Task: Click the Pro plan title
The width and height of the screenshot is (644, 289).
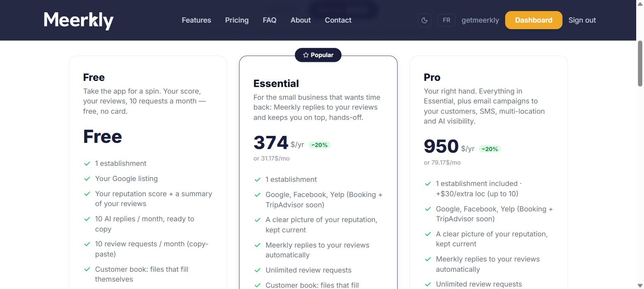Action: click(x=432, y=77)
